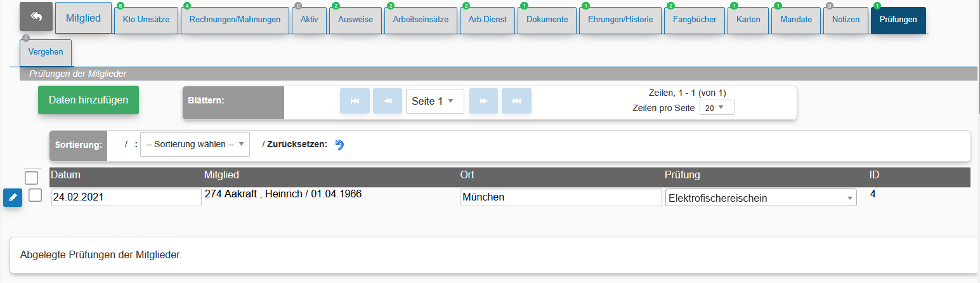Click the back arrow icon button
The width and height of the screenshot is (980, 283).
[36, 16]
